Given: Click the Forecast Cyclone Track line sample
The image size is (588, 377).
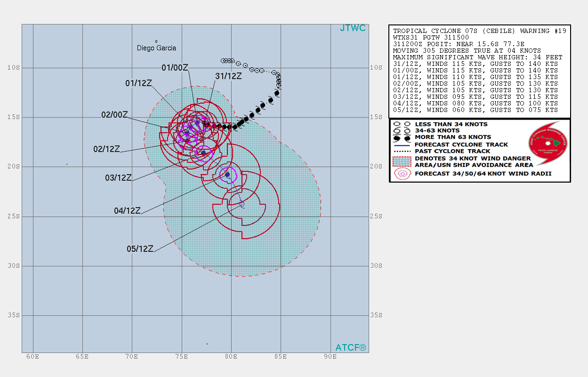Looking at the screenshot, I should click(x=402, y=144).
